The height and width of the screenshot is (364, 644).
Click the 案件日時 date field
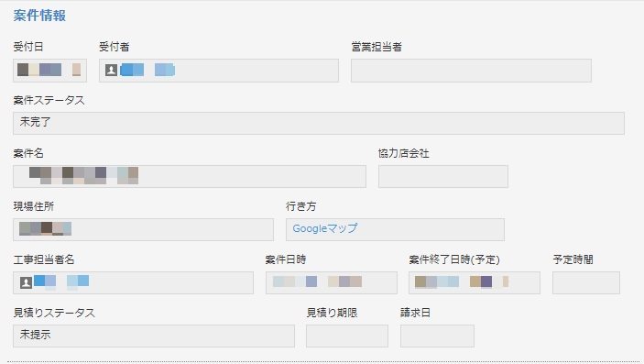click(332, 282)
